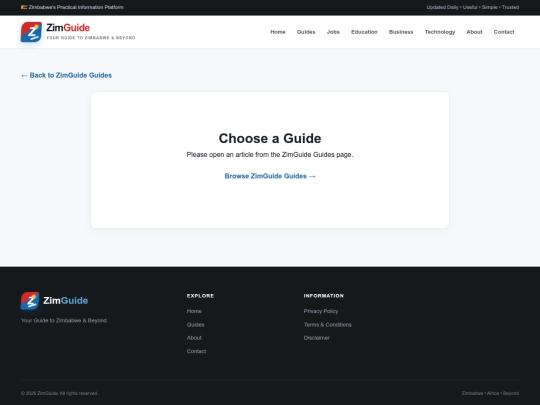
Task: Open the Guides nav menu item
Action: pos(306,32)
